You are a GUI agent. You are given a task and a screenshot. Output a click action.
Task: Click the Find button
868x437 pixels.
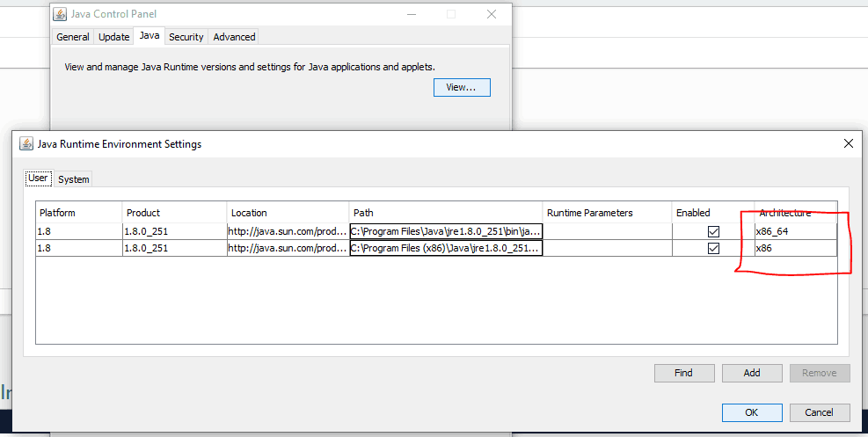click(684, 373)
